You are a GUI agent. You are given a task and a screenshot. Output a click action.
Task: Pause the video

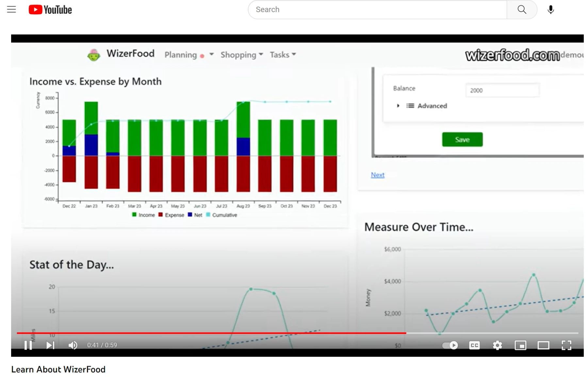(x=28, y=345)
